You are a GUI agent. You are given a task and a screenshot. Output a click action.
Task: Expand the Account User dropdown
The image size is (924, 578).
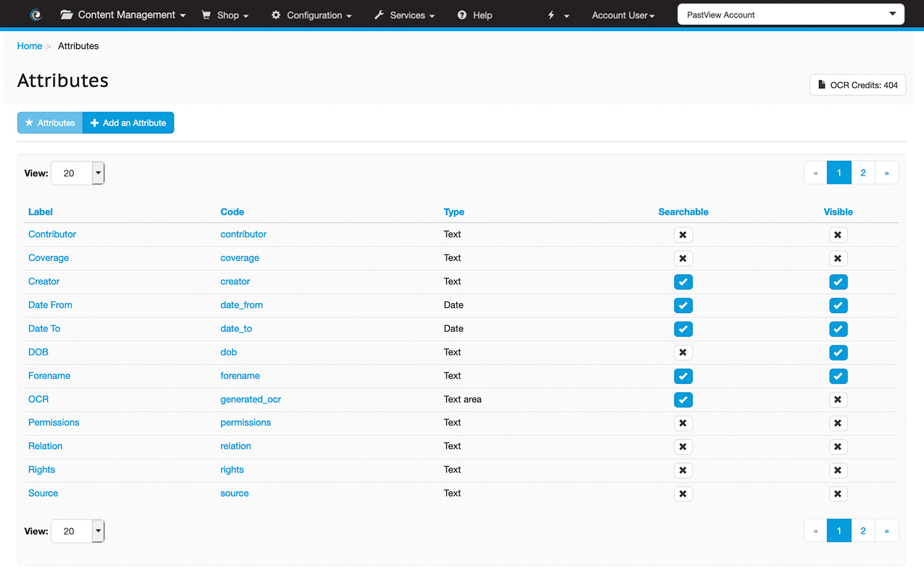tap(623, 15)
